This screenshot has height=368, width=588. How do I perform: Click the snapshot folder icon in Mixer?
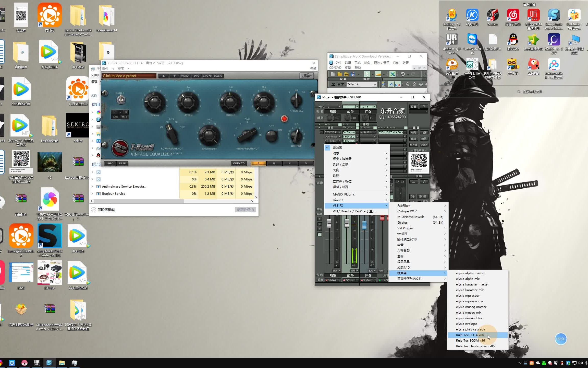(413, 181)
